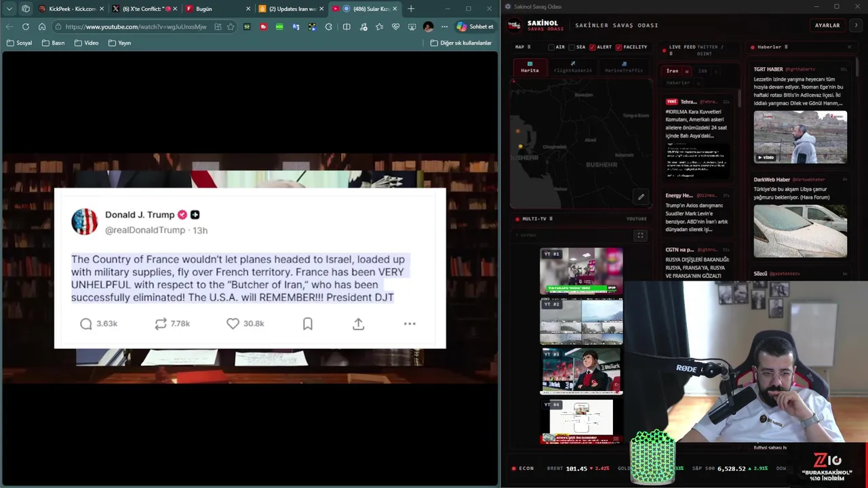
Task: Click the @realDonaldTrump handle
Action: pos(145,230)
